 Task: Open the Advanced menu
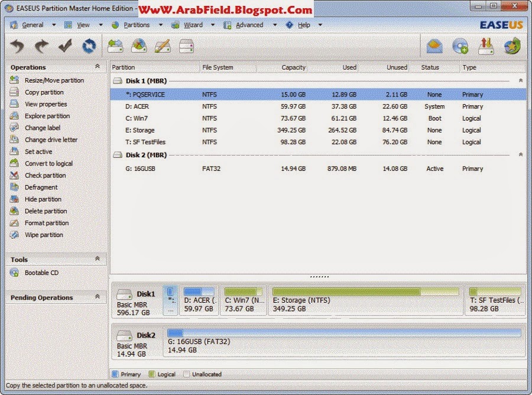pyautogui.click(x=249, y=25)
